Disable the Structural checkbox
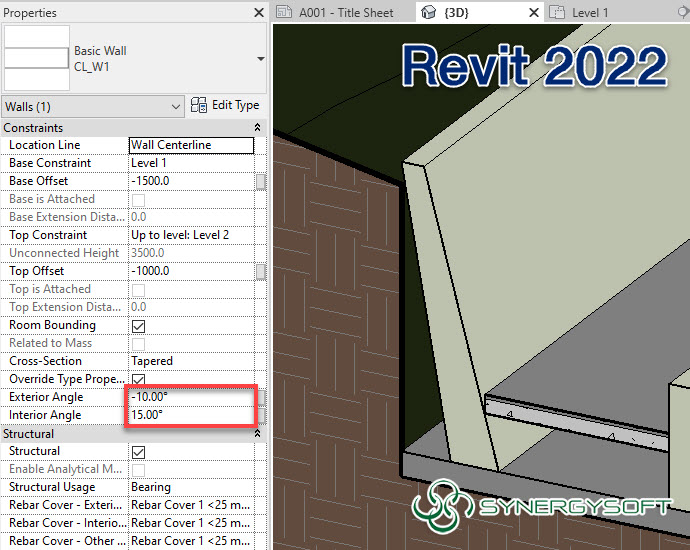 (x=139, y=452)
